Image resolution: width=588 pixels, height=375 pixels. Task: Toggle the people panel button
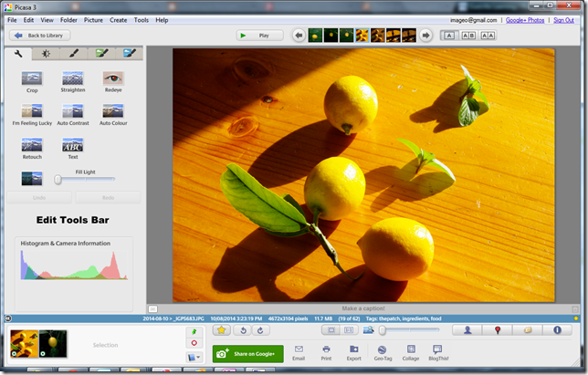point(469,330)
